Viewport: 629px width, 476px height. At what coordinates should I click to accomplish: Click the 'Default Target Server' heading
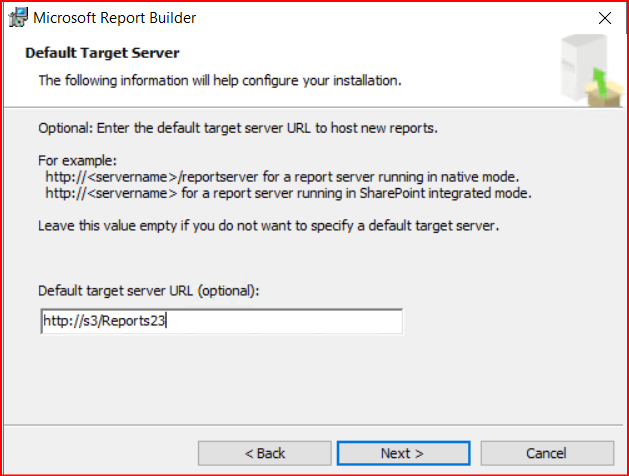pyautogui.click(x=101, y=52)
